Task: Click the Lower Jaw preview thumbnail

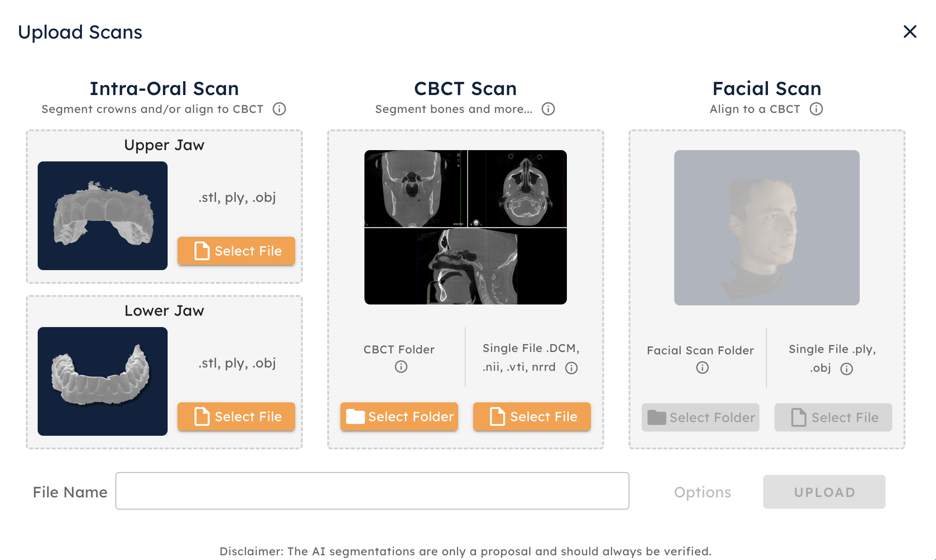Action: tap(103, 381)
